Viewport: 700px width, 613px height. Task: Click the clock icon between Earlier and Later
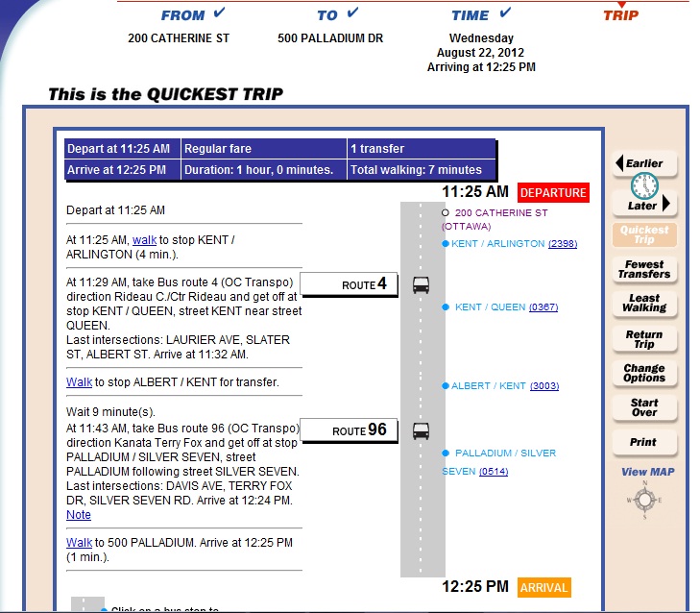coord(645,184)
